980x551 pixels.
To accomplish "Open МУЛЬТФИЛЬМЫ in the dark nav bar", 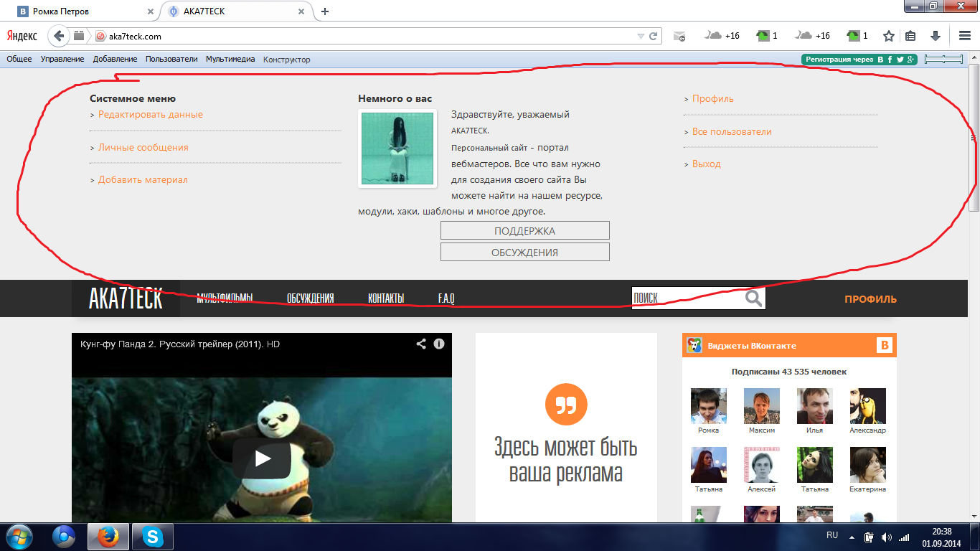I will [225, 298].
